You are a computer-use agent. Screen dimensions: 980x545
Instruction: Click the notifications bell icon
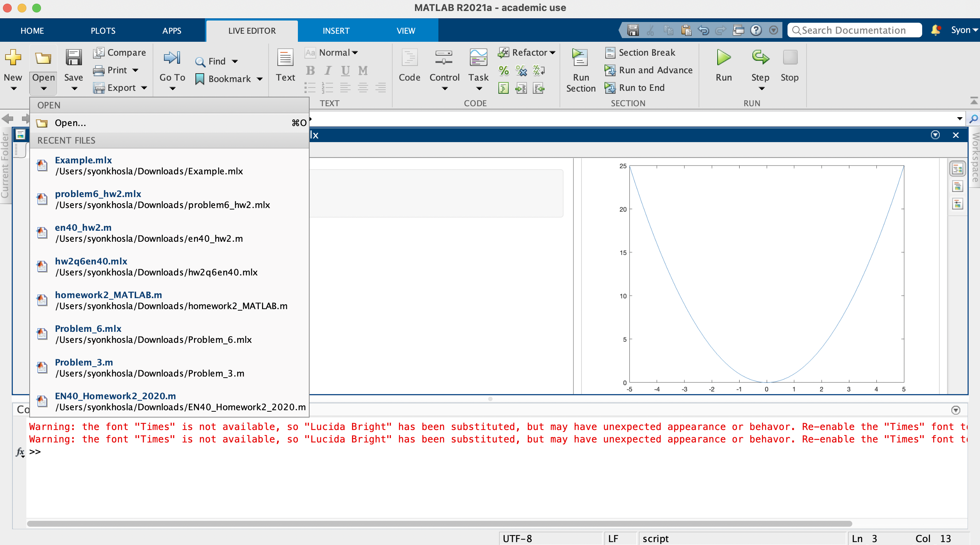[935, 30]
